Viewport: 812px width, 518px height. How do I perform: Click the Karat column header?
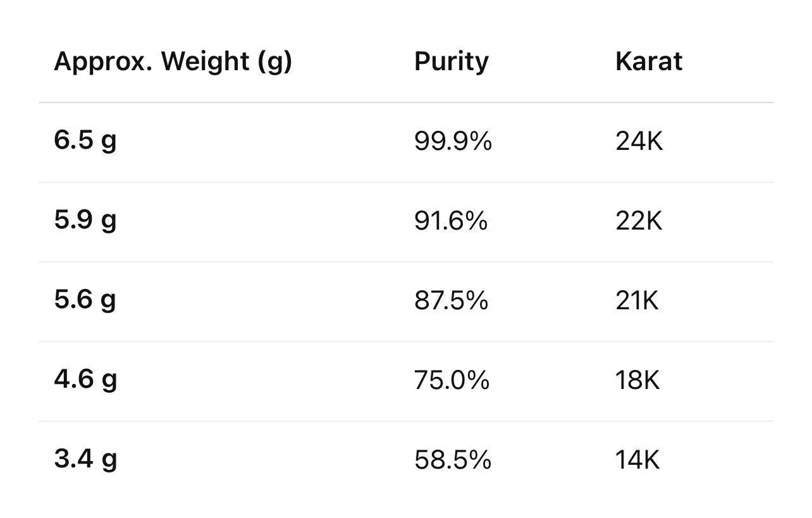click(648, 62)
